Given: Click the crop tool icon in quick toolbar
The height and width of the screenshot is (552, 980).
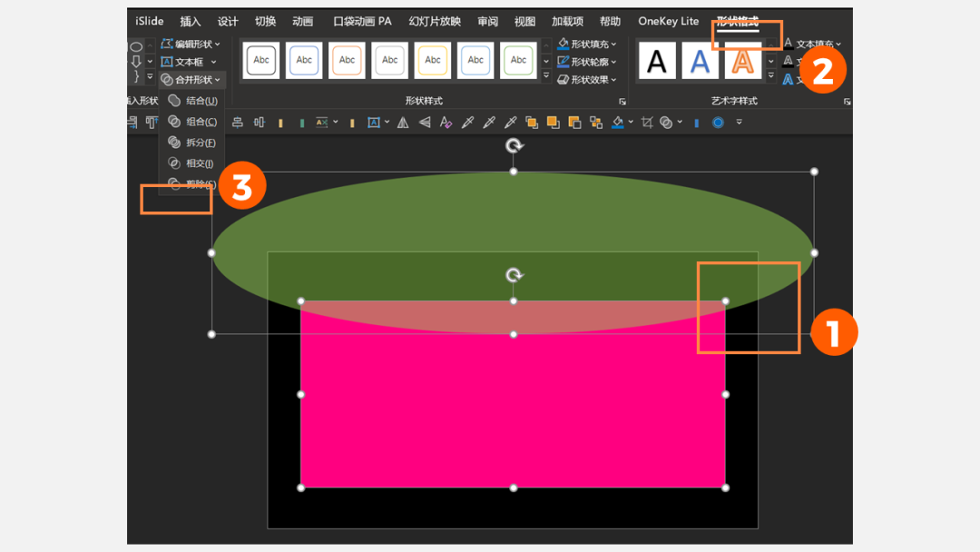Looking at the screenshot, I should (646, 123).
